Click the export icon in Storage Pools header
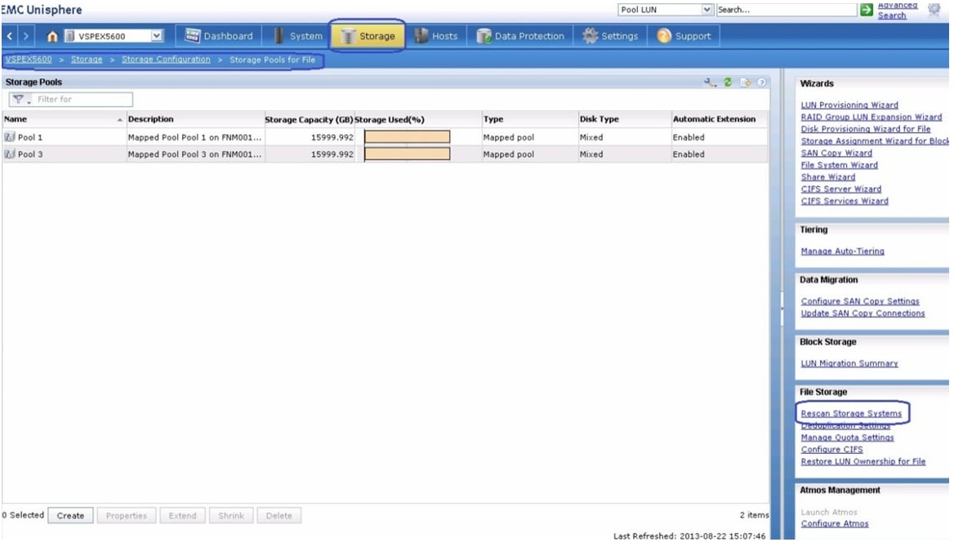954x560 pixels. tap(745, 82)
